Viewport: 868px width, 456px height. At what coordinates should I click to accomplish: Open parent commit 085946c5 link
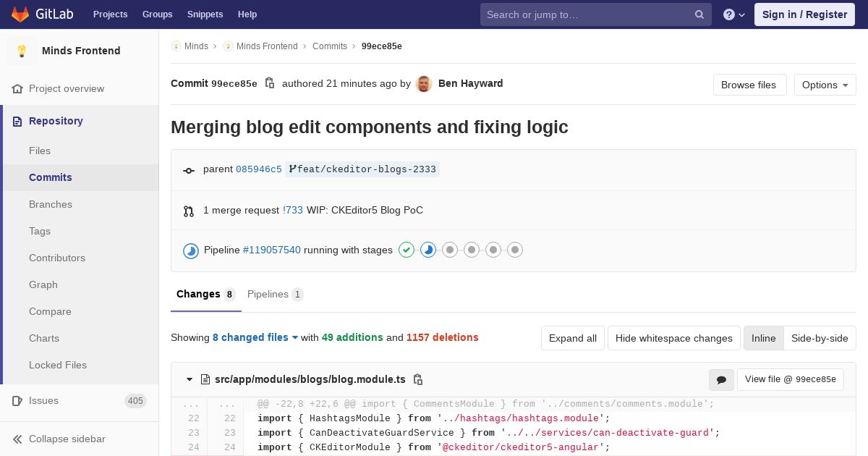coord(259,169)
